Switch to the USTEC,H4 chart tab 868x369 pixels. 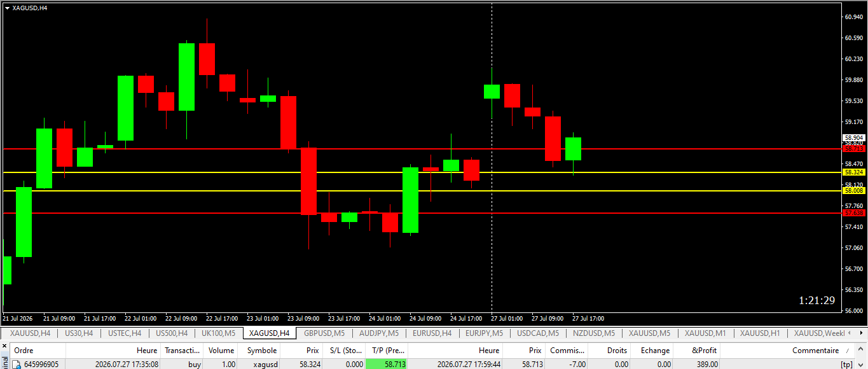click(x=125, y=333)
